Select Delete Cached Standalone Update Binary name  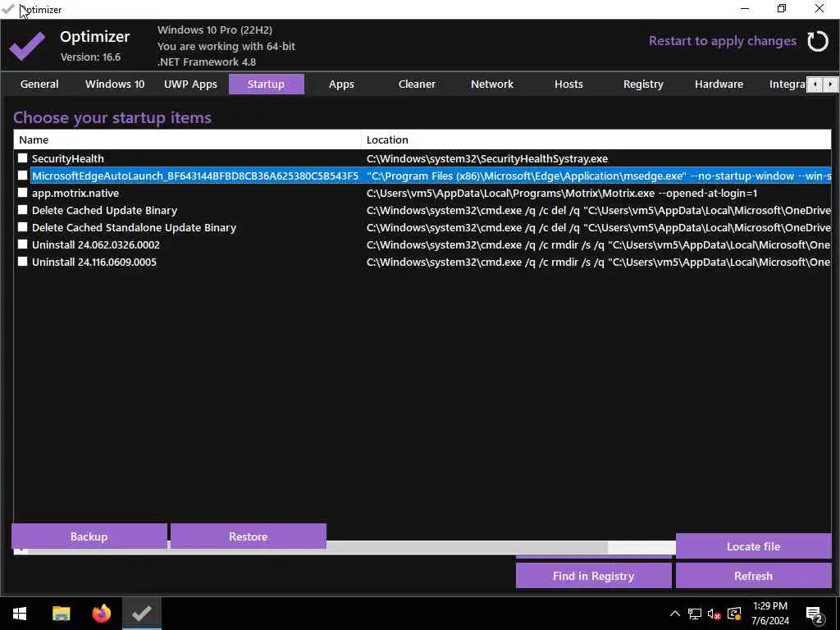point(134,227)
